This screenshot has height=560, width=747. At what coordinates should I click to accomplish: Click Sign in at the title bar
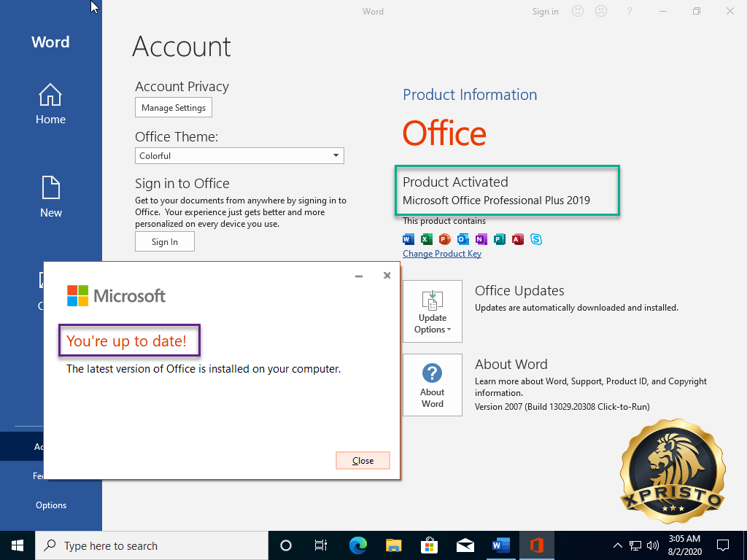(546, 12)
